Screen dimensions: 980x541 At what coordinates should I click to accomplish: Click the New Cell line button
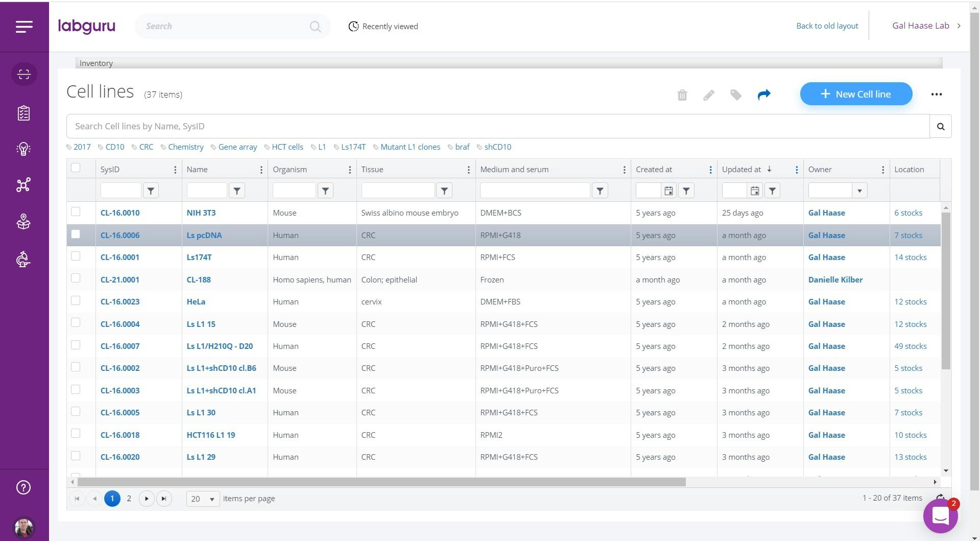[x=856, y=94]
